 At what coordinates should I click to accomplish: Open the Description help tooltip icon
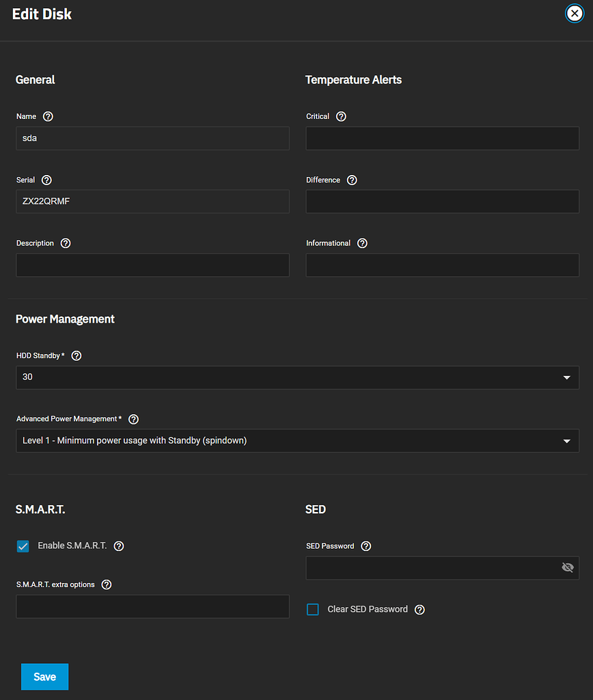tap(66, 243)
